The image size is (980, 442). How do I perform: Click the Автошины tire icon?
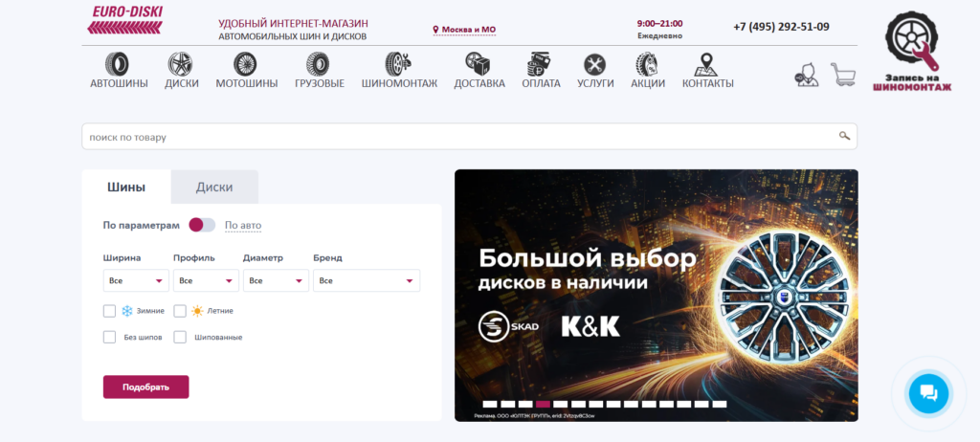coord(119,64)
